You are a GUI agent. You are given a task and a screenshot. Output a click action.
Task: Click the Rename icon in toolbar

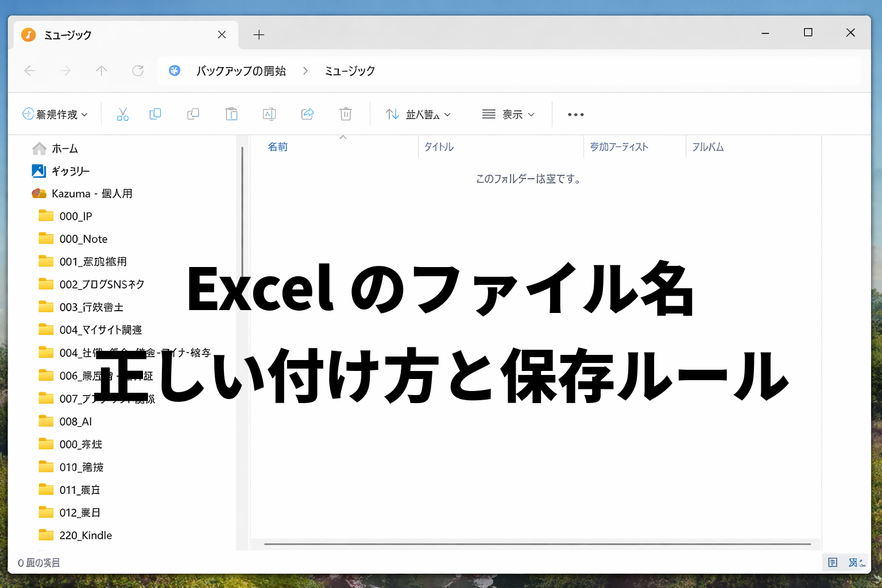click(269, 114)
